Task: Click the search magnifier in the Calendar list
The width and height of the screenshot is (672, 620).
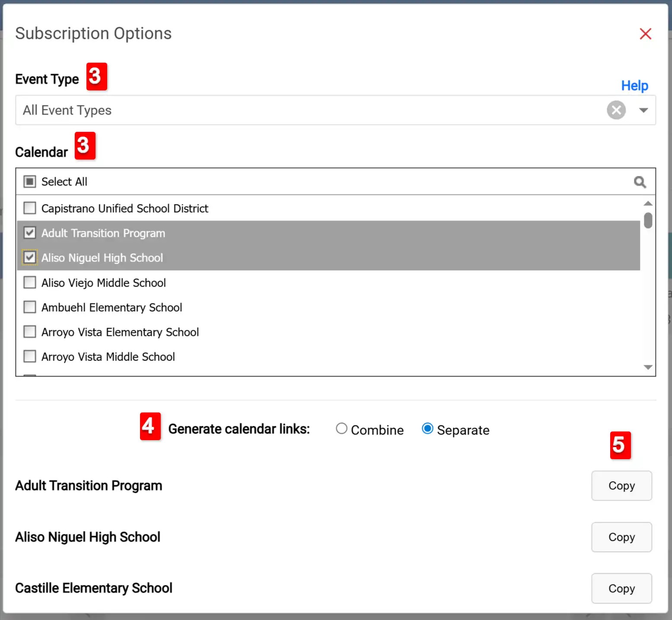Action: [x=640, y=182]
